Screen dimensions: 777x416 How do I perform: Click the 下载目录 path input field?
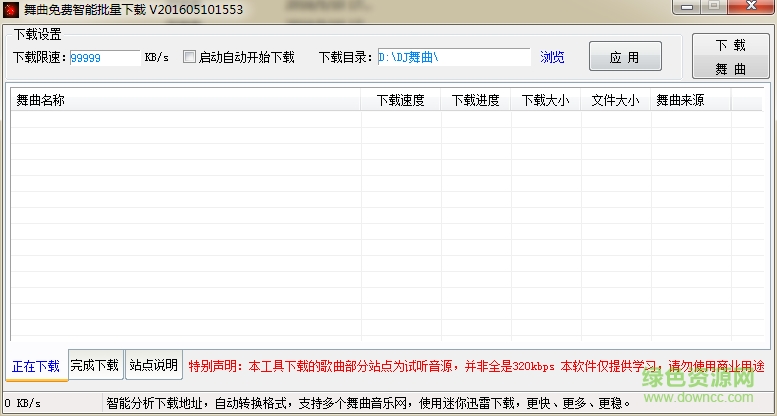click(x=454, y=57)
